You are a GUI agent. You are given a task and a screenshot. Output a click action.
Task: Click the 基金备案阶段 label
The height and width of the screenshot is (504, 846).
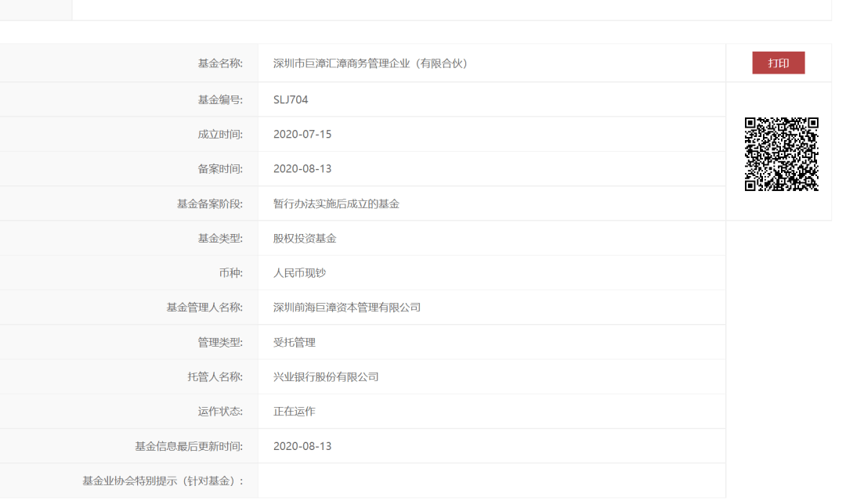210,203
